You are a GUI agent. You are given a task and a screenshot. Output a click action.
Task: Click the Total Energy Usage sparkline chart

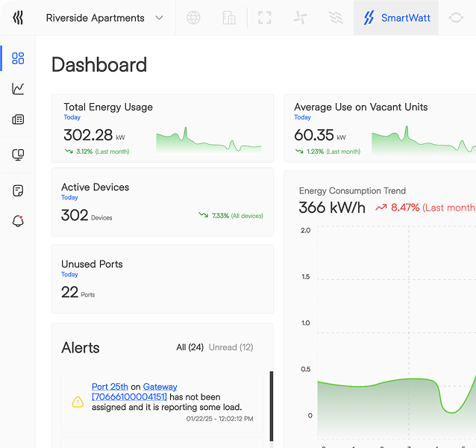(209, 140)
